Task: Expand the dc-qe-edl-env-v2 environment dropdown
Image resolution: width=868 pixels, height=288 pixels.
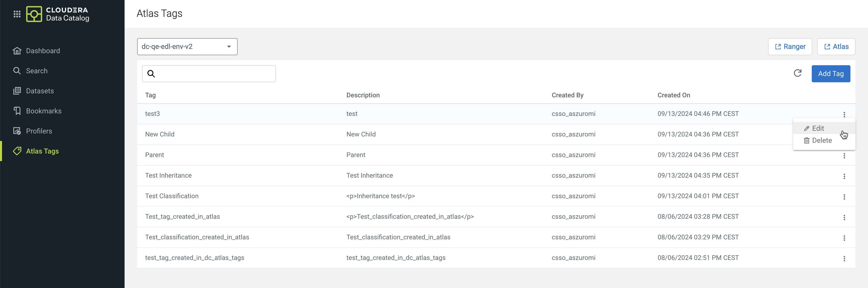Action: click(187, 47)
